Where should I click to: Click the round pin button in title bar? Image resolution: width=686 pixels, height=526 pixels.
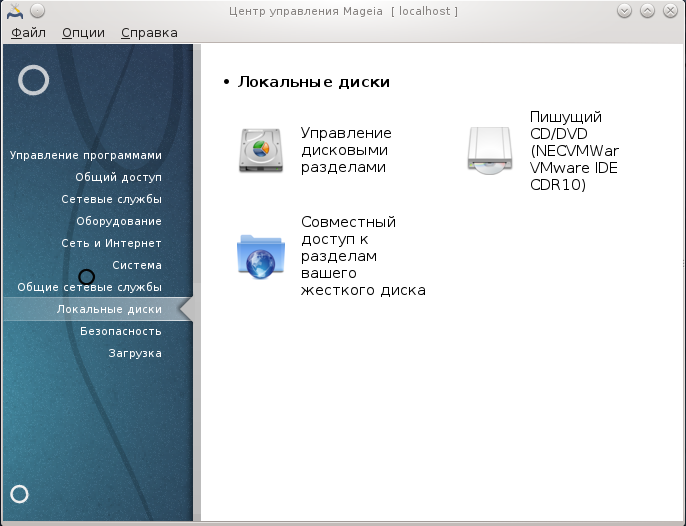(38, 11)
